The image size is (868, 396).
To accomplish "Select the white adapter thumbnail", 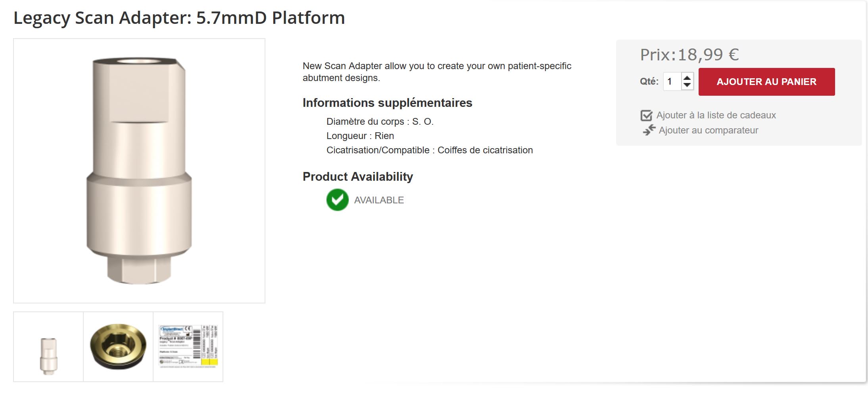I will 48,347.
